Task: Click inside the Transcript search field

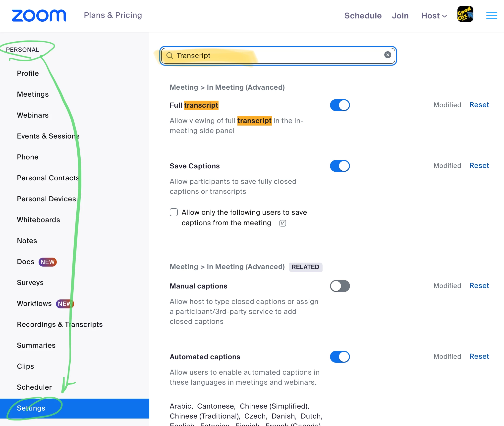Action: click(x=274, y=56)
